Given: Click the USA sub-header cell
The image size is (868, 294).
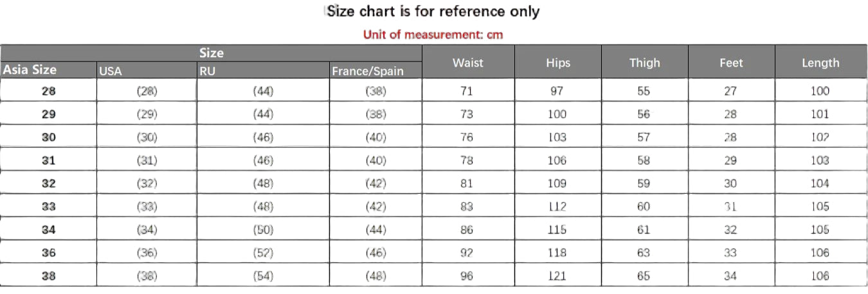Looking at the screenshot, I should [111, 71].
